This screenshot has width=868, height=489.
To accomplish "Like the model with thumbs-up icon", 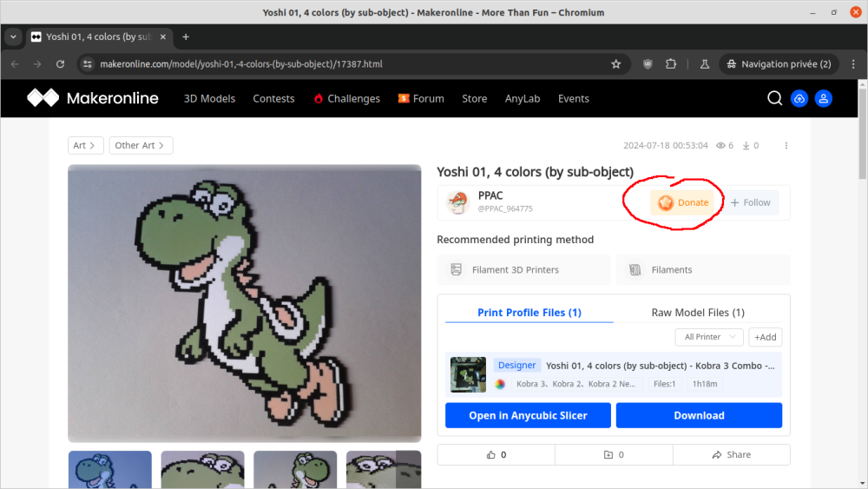I will tap(491, 454).
